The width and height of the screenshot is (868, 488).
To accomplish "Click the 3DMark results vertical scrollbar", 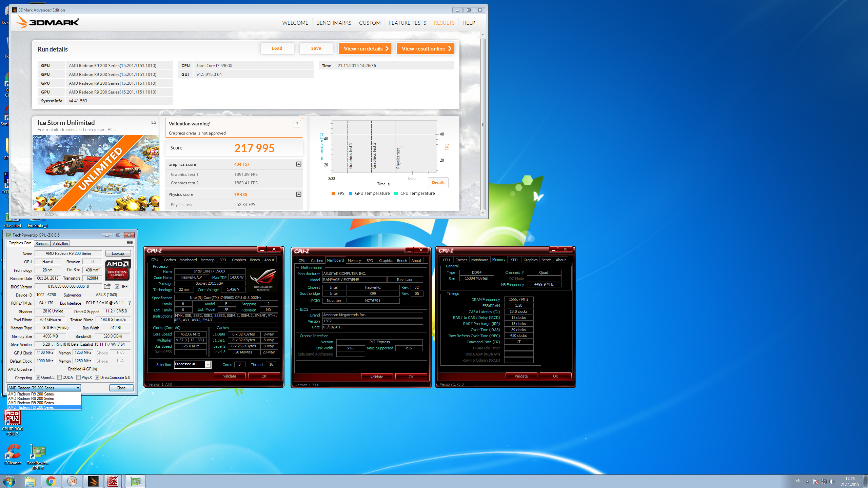I will pyautogui.click(x=483, y=124).
